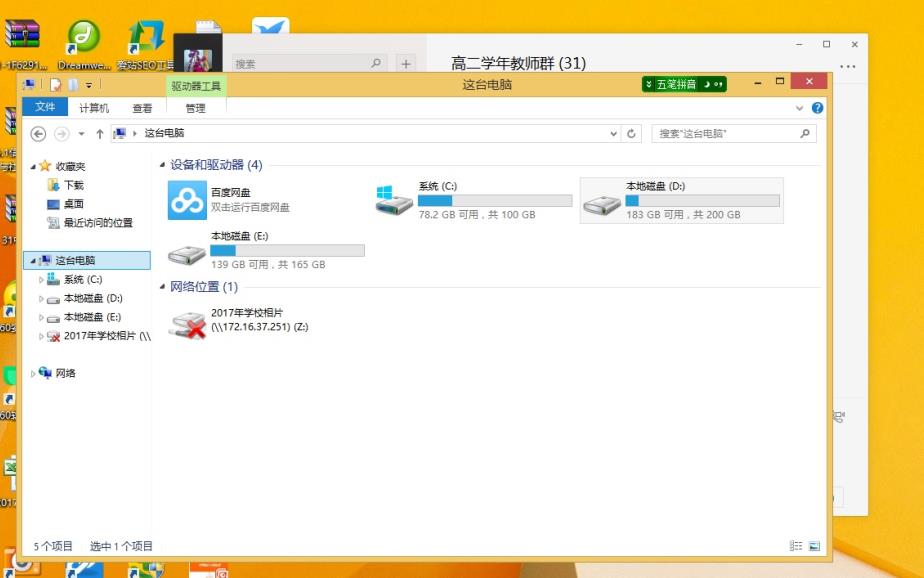Go up one level with up arrow
Viewport: 924px width, 578px height.
click(100, 133)
